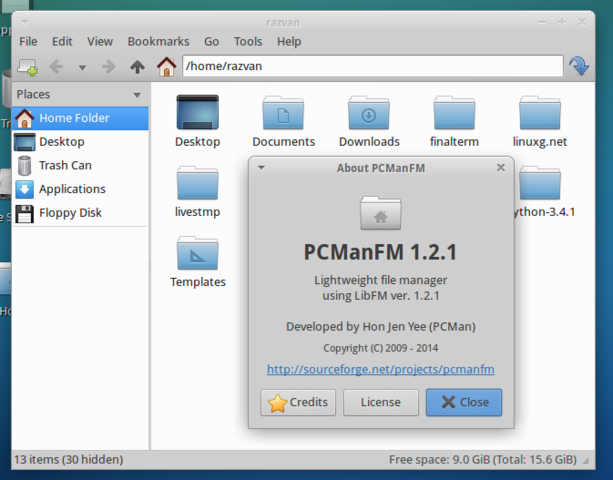Open a new tab via toolbar icon
The height and width of the screenshot is (480, 613).
[27, 67]
